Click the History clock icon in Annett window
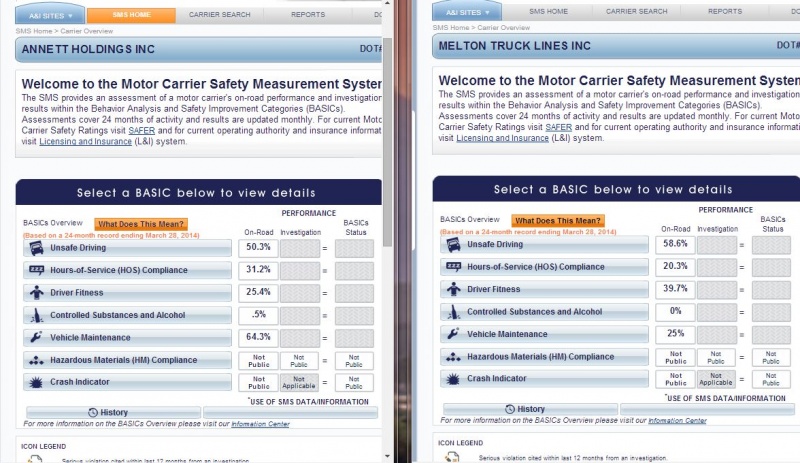800x463 pixels. pyautogui.click(x=93, y=412)
